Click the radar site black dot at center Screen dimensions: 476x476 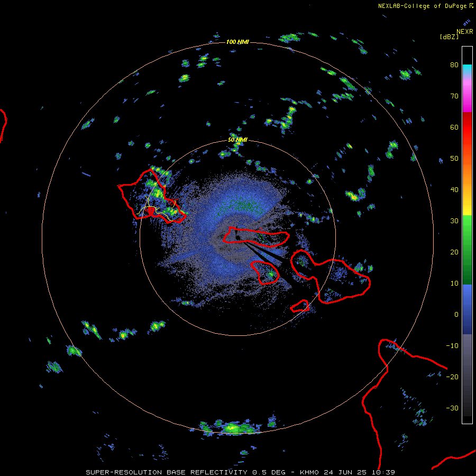(x=238, y=237)
